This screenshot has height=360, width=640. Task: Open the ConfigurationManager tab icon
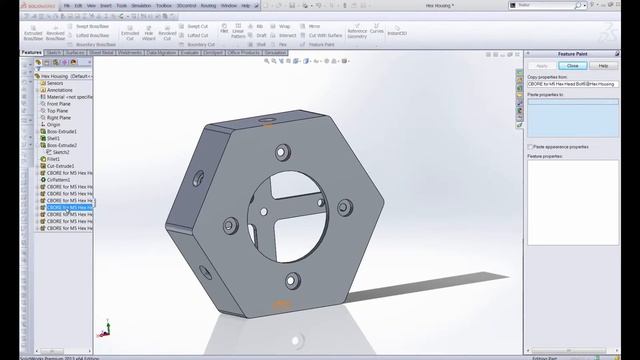[x=56, y=62]
